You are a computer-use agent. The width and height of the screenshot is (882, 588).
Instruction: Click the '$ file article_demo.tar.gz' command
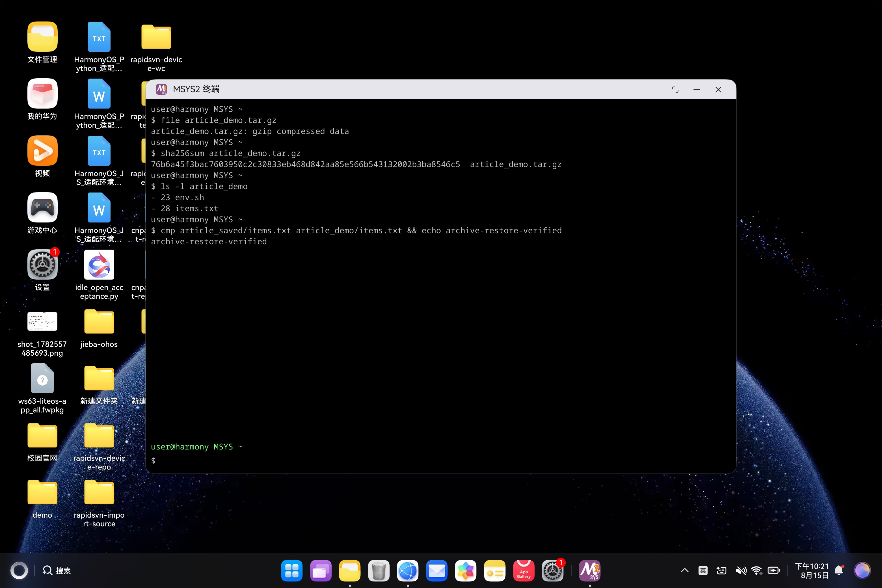pyautogui.click(x=213, y=120)
